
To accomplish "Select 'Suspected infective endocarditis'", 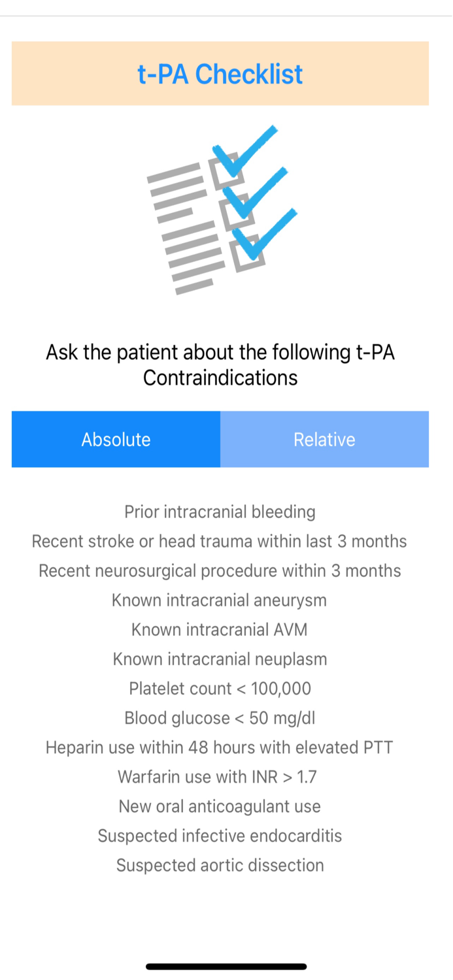I will (220, 836).
